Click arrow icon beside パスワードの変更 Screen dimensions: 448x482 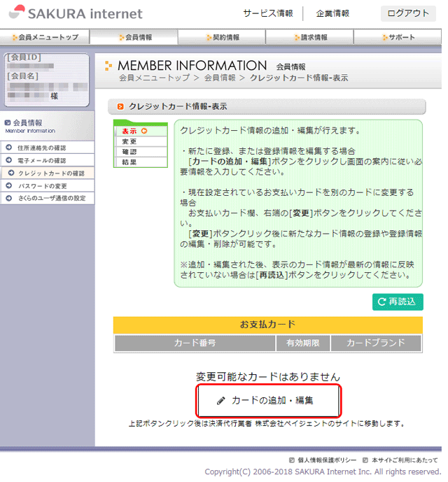point(8,185)
